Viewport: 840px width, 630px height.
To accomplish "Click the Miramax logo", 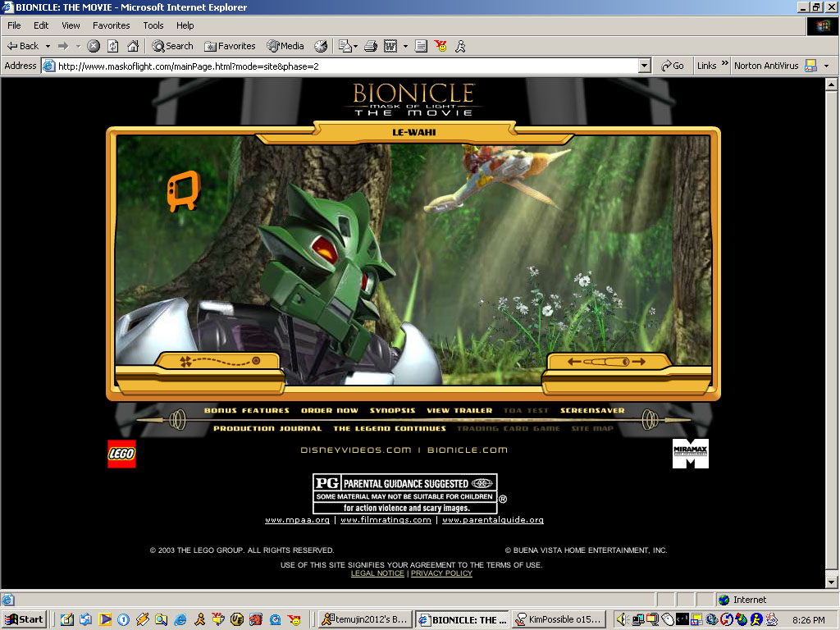I will pyautogui.click(x=691, y=454).
